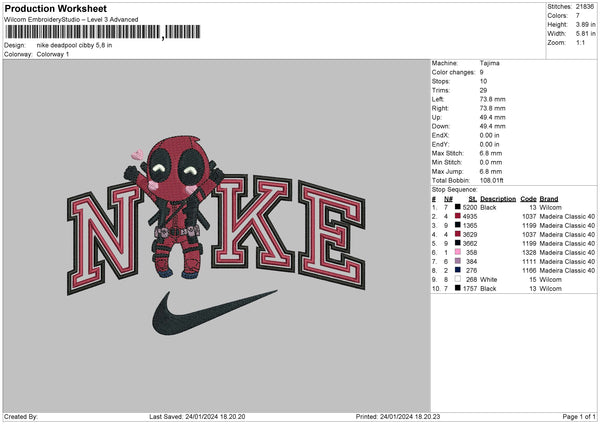Click 'Last Saved: 24/01/2024 18.20.20' footer text

197,416
